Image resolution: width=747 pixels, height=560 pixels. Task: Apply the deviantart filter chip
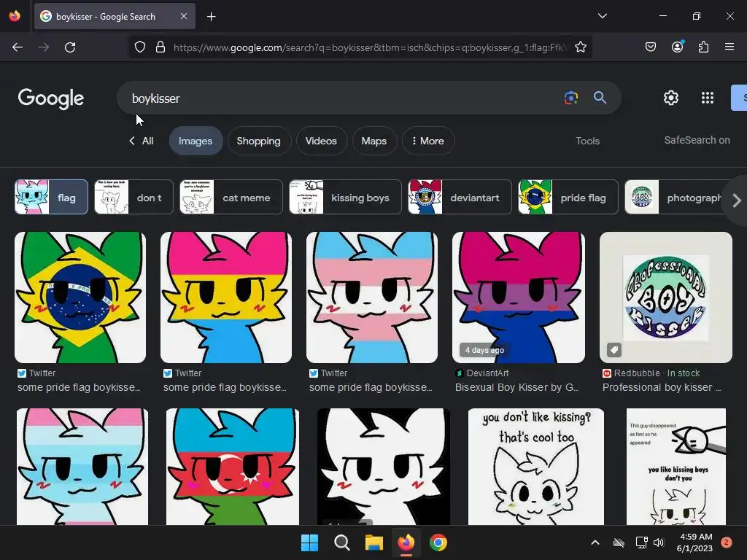460,197
